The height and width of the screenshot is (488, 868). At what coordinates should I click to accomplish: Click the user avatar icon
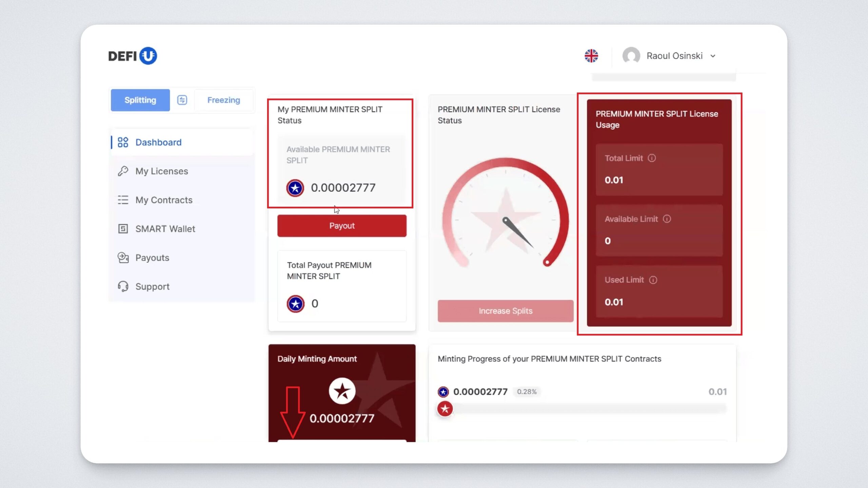coord(631,56)
